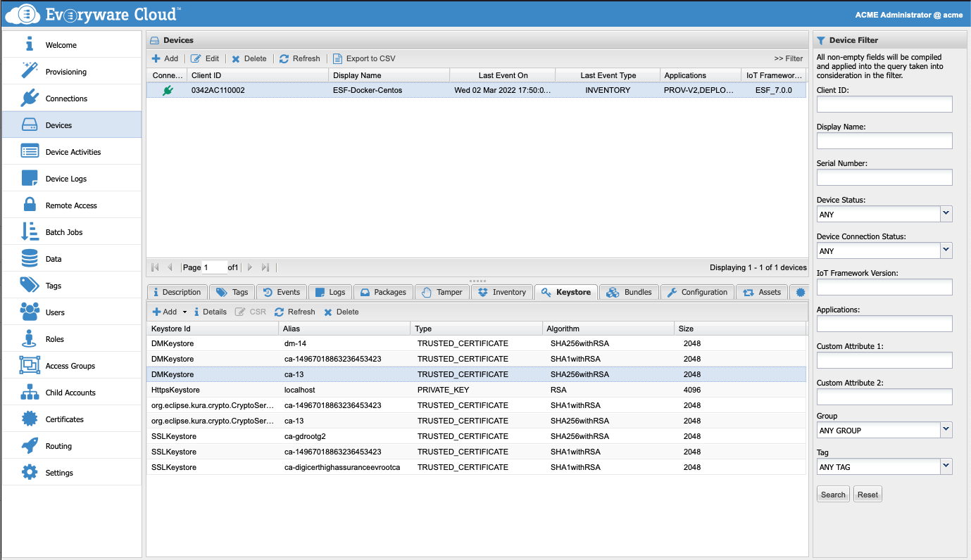
Task: Open the Data database icon
Action: point(30,258)
